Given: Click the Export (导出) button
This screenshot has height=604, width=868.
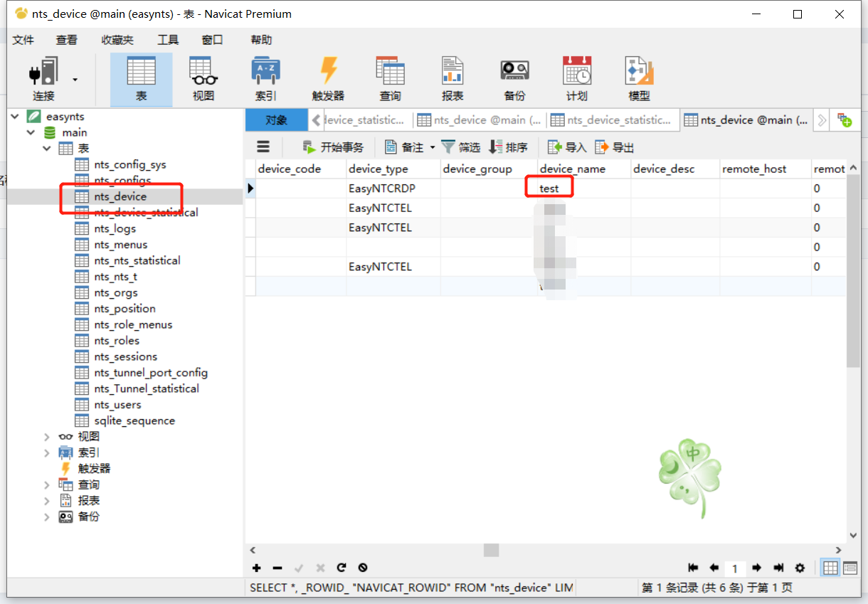Looking at the screenshot, I should pos(615,147).
